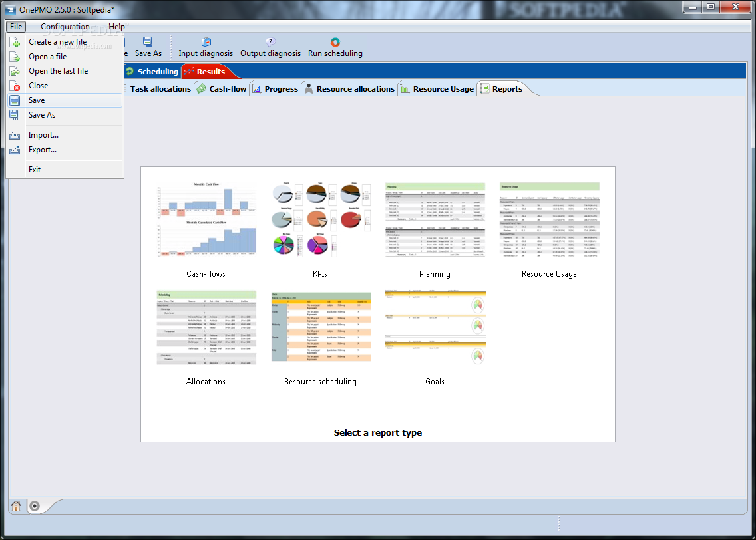
Task: Click the Allocations caption text
Action: pyautogui.click(x=206, y=382)
